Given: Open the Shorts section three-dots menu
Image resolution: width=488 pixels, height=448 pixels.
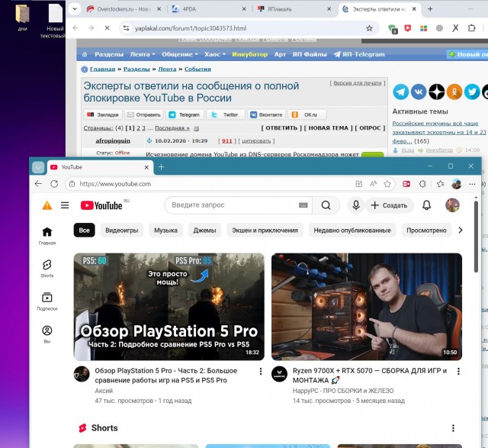Looking at the screenshot, I should click(453, 428).
